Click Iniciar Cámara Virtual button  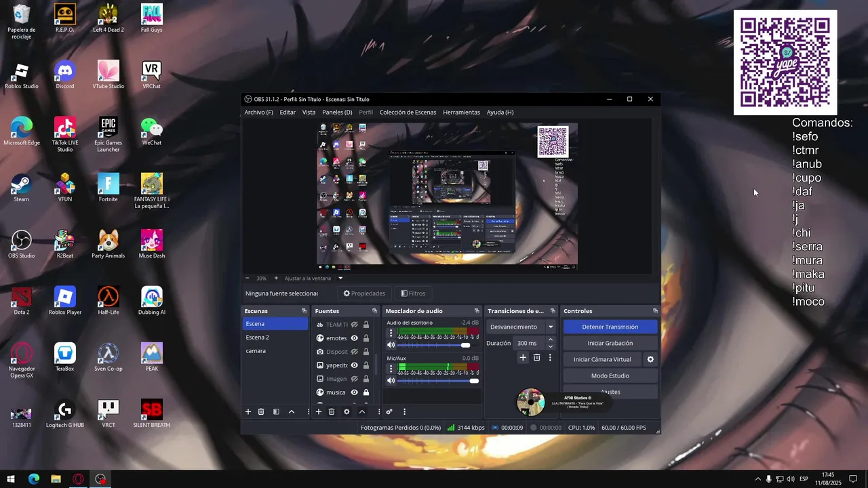point(602,359)
